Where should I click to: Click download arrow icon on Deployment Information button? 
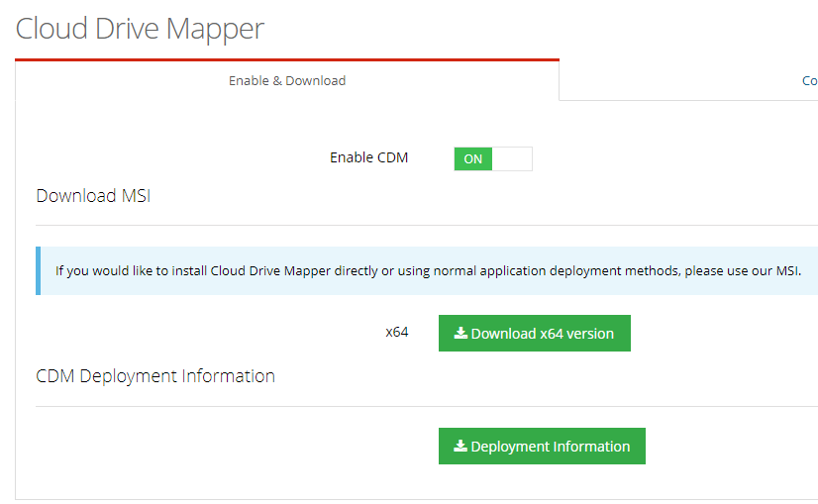460,447
